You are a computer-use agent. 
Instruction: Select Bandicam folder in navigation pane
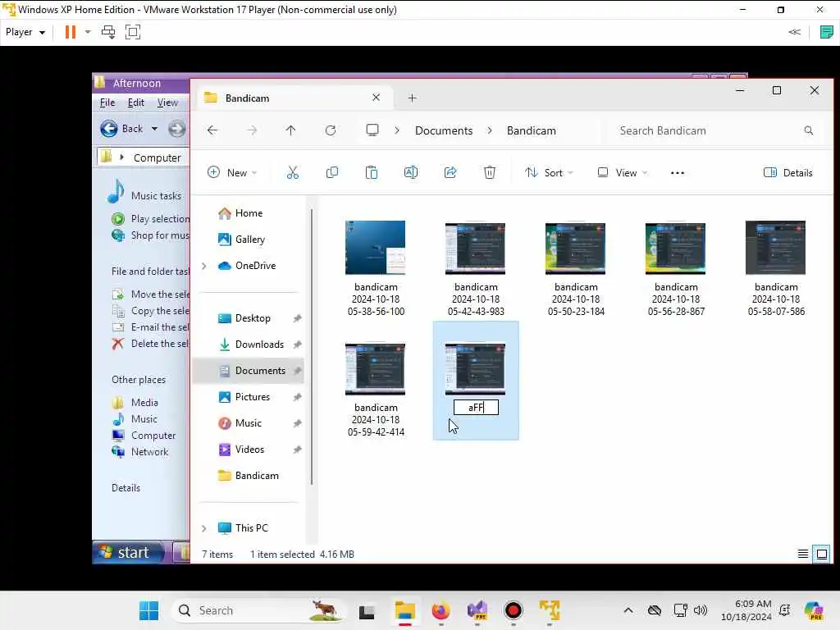click(257, 476)
